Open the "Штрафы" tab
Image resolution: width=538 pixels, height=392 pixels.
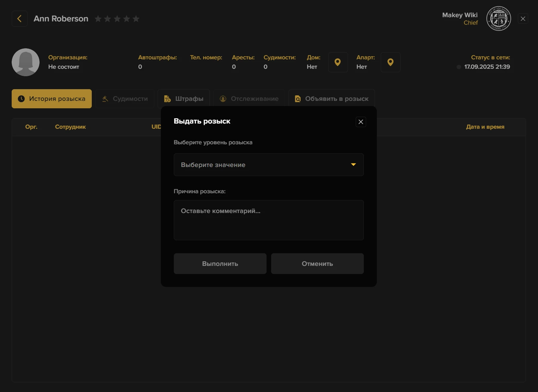click(x=184, y=99)
